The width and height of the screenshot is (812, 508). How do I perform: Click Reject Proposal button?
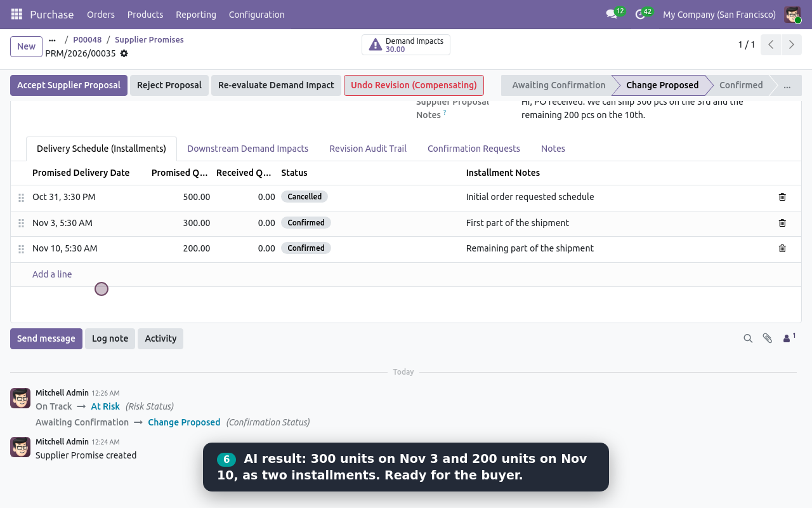[x=169, y=85]
